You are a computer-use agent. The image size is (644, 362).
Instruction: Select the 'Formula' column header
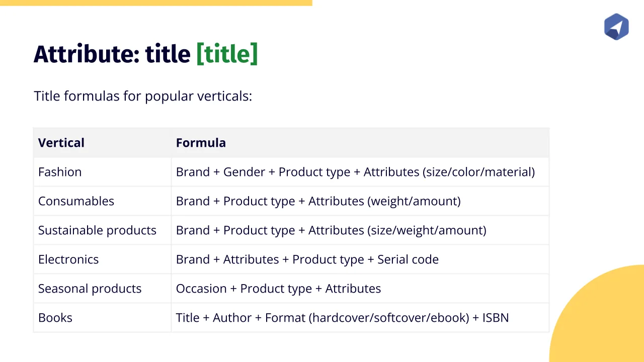click(x=201, y=143)
